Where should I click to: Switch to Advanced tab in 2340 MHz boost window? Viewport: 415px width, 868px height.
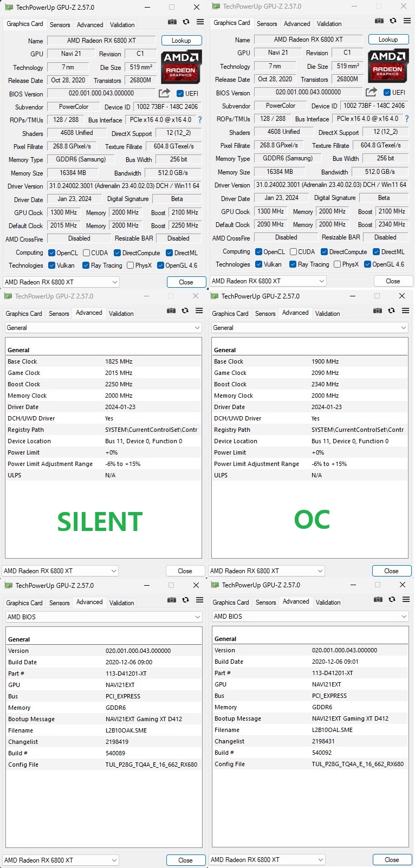(x=297, y=24)
